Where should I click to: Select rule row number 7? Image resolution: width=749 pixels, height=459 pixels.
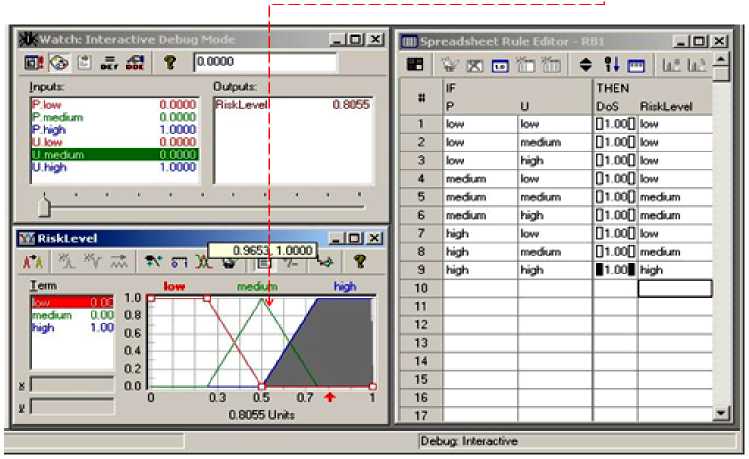(x=421, y=234)
